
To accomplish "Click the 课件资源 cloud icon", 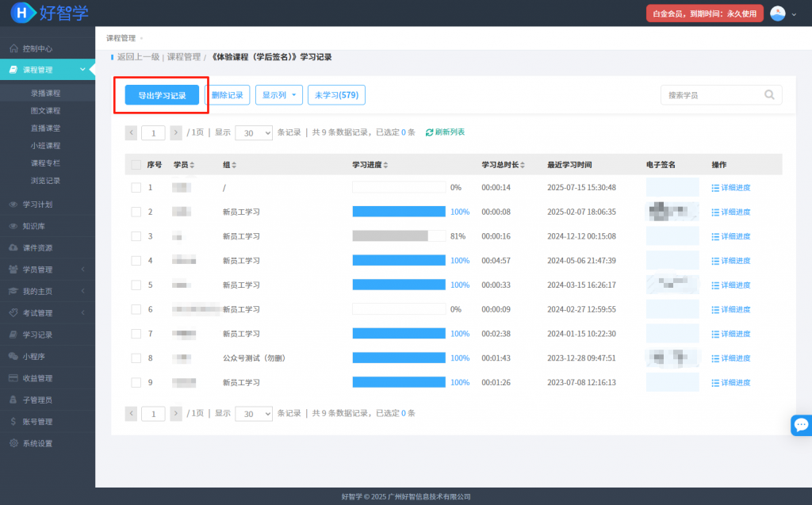I will [x=13, y=248].
